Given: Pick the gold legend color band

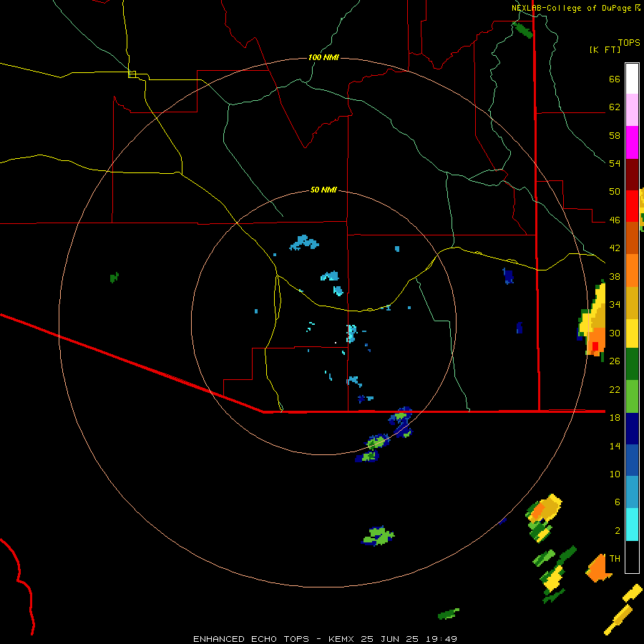Looking at the screenshot, I should point(632,302).
